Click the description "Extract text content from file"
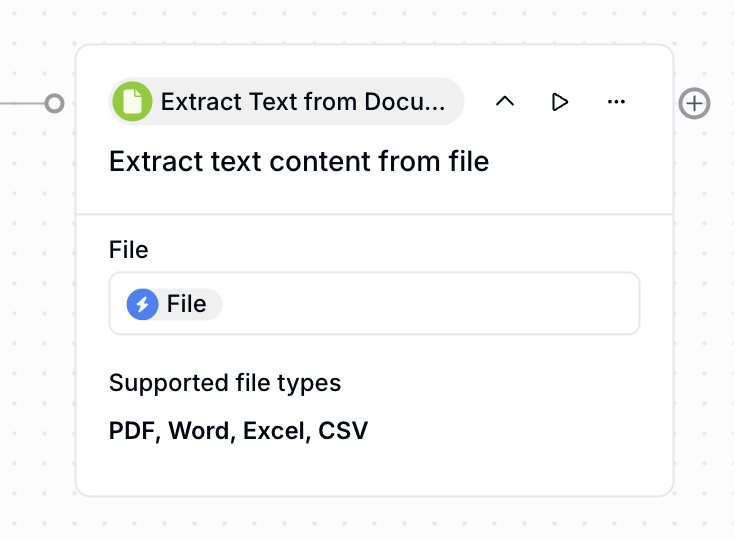The height and width of the screenshot is (540, 734). (299, 161)
